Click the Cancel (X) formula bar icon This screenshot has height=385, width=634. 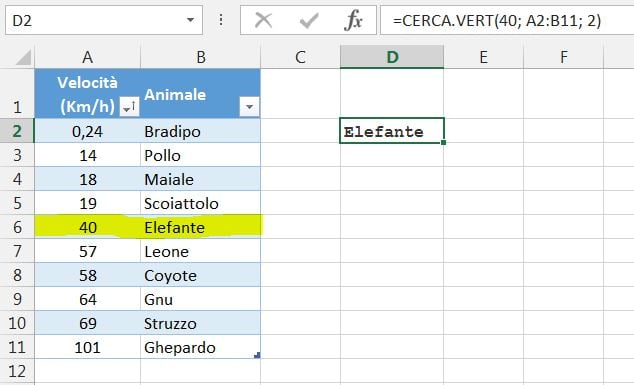tap(264, 20)
